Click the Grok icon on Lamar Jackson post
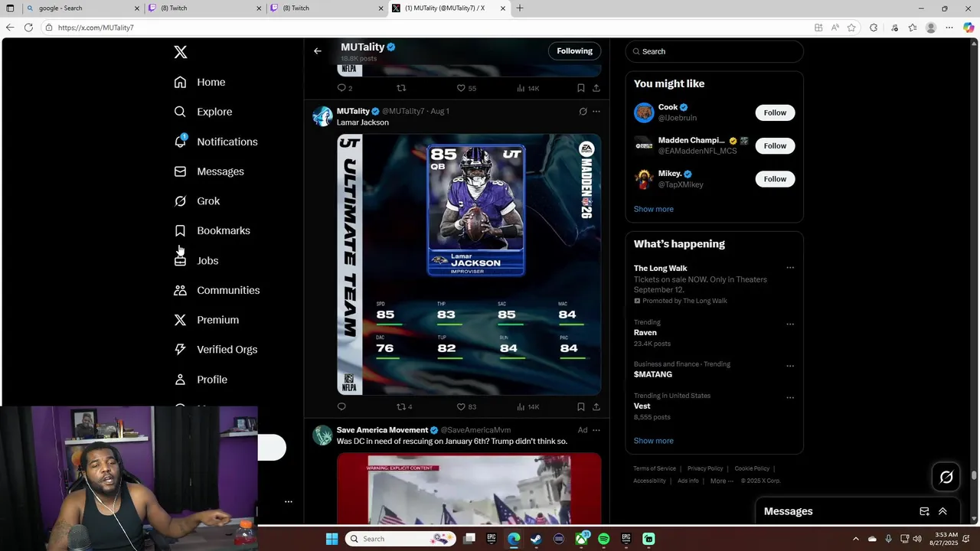Screen dimensions: 980x551 coord(583,111)
